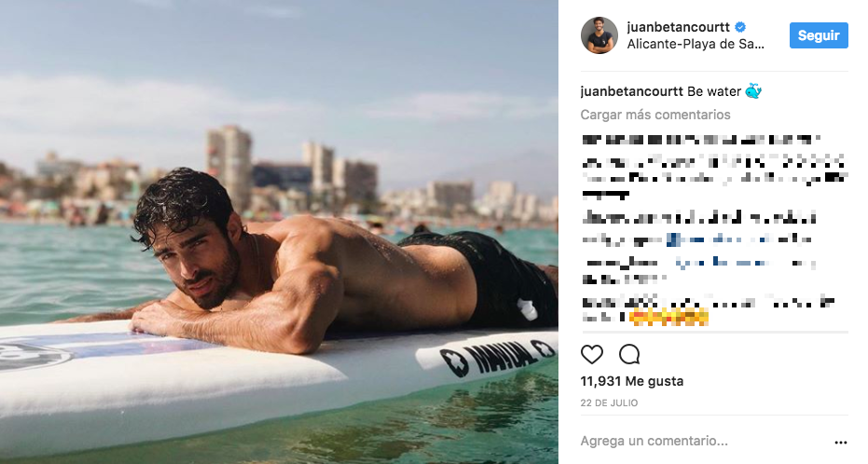The height and width of the screenshot is (464, 868).
Task: Click the 22 DE JULIO post date
Action: 609,403
